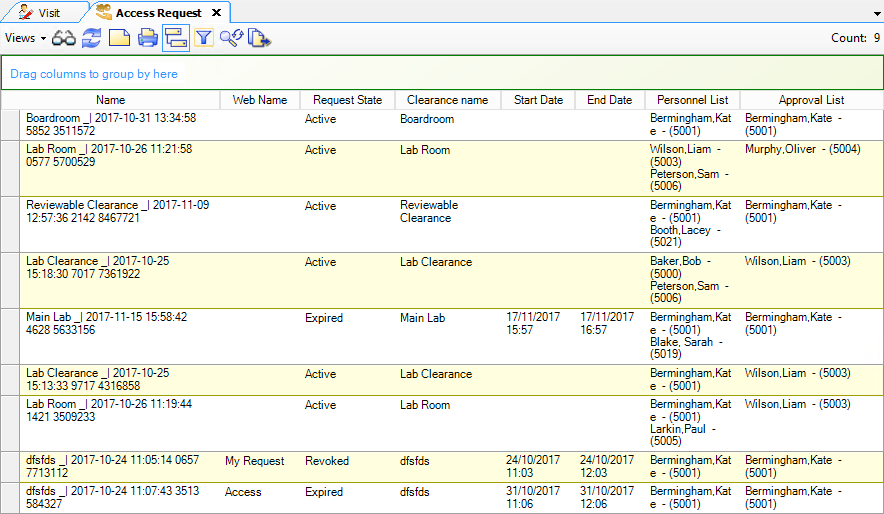Click name 'Lab Clearance _| 2017-10-25 15:13:33'
This screenshot has height=514, width=884.
click(x=98, y=379)
